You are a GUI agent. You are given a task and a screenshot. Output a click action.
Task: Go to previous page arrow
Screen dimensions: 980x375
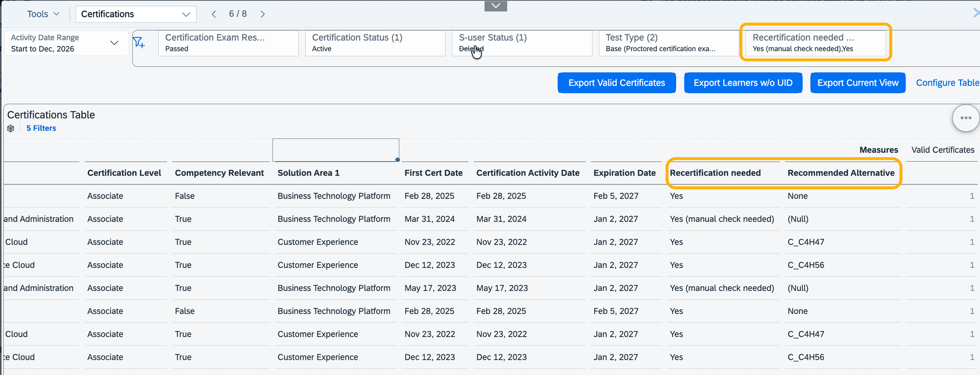tap(214, 14)
